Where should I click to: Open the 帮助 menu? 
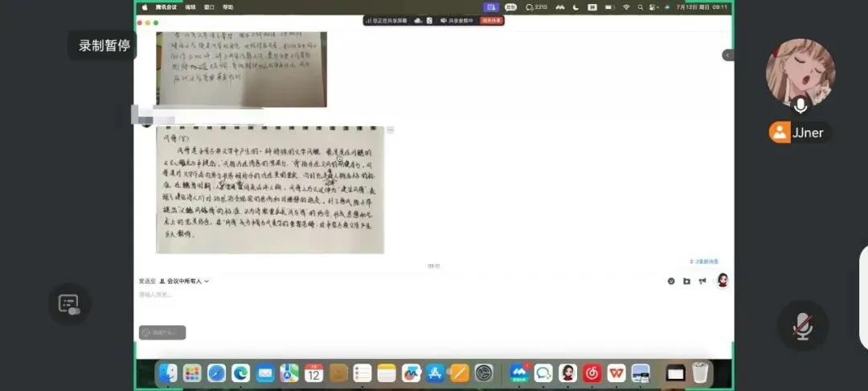(228, 7)
